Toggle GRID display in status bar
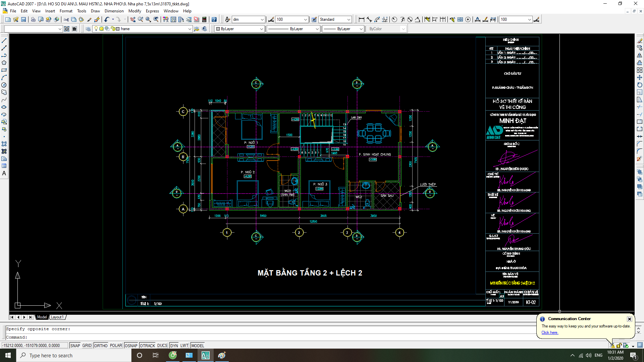 87,346
